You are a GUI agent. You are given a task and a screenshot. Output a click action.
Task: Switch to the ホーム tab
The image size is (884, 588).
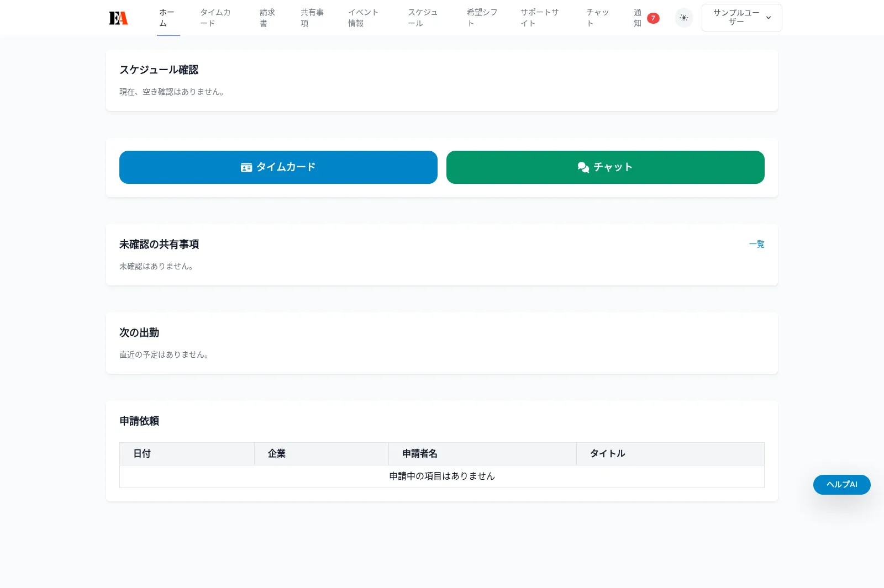pyautogui.click(x=168, y=17)
